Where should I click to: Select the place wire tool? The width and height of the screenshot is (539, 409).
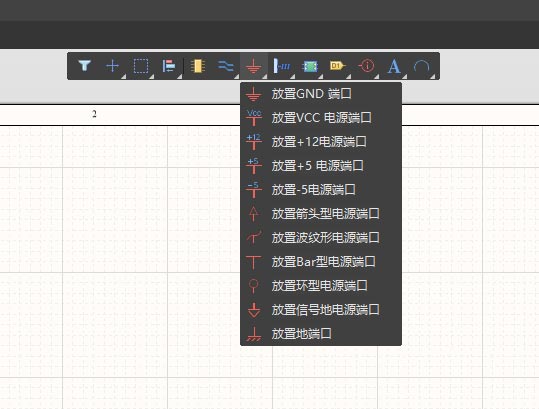click(225, 66)
